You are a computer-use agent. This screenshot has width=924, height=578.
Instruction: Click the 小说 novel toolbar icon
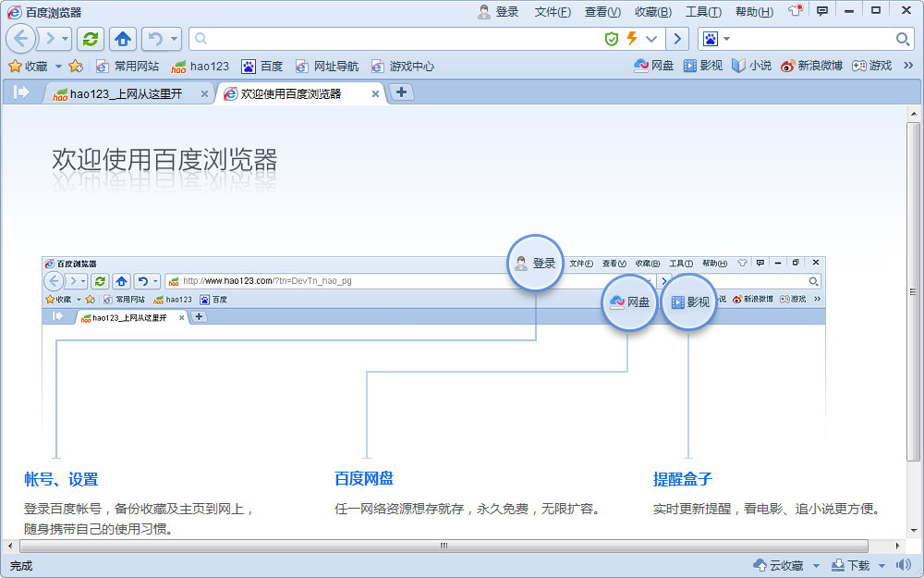tap(751, 66)
